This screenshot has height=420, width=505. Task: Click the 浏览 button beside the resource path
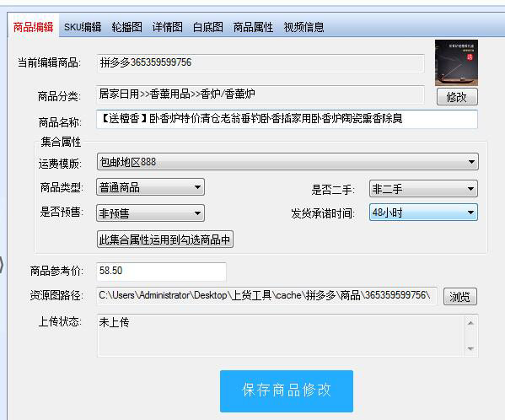pyautogui.click(x=460, y=296)
